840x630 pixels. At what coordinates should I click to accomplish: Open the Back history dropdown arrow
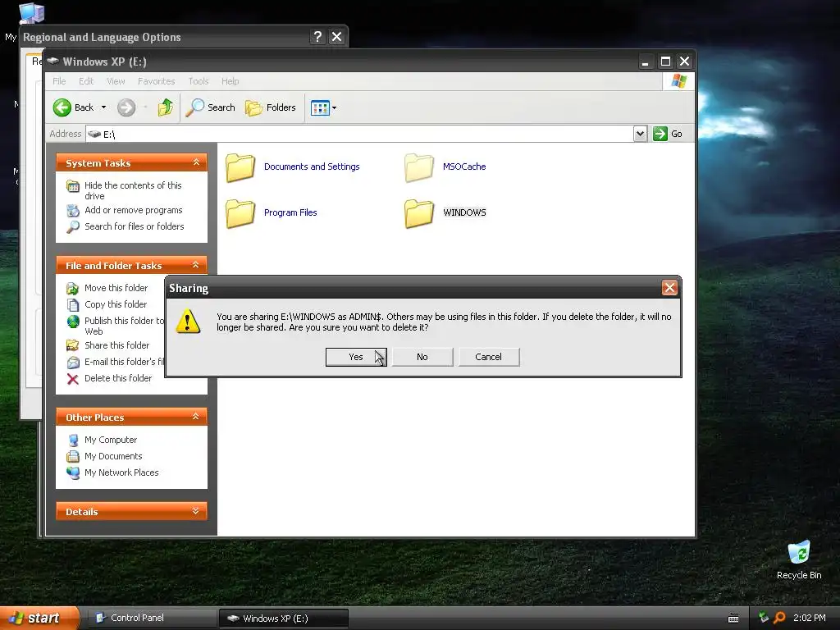(x=103, y=107)
